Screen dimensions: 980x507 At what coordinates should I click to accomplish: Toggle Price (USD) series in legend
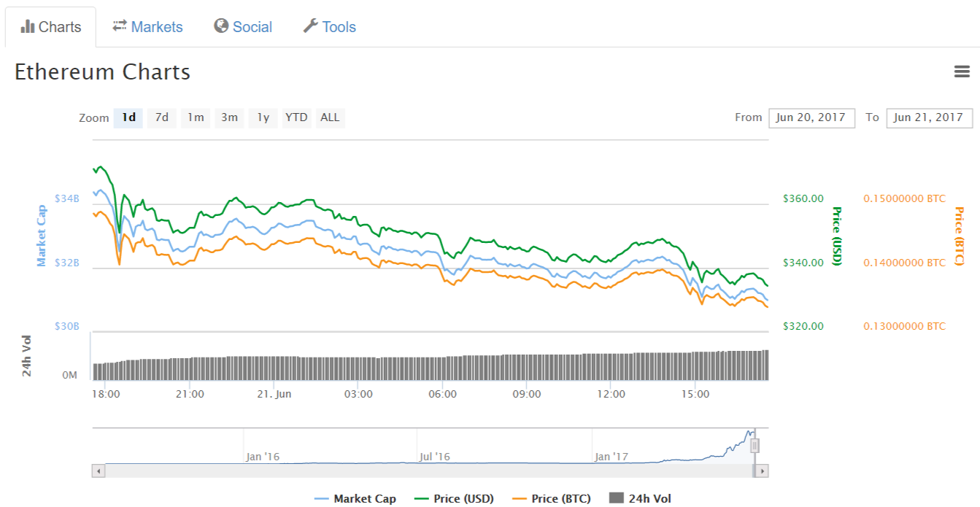click(x=454, y=499)
